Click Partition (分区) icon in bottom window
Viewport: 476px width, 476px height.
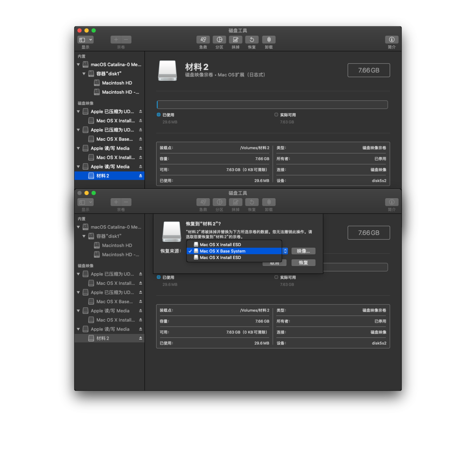(x=219, y=202)
